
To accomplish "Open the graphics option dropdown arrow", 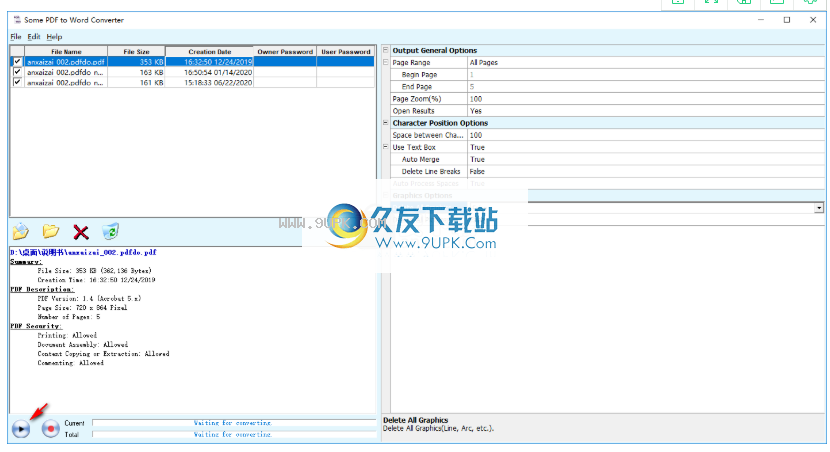I will click(819, 208).
